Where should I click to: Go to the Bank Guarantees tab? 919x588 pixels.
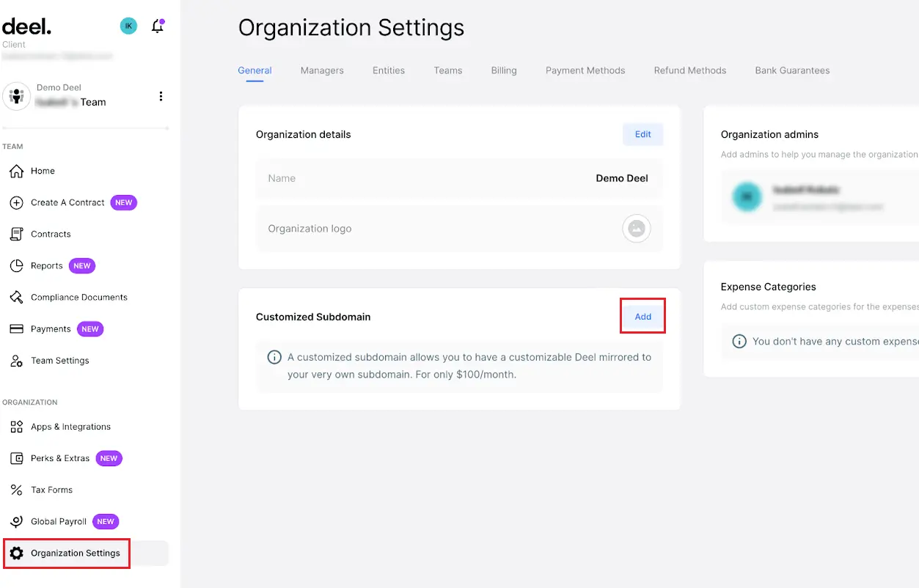click(x=792, y=70)
